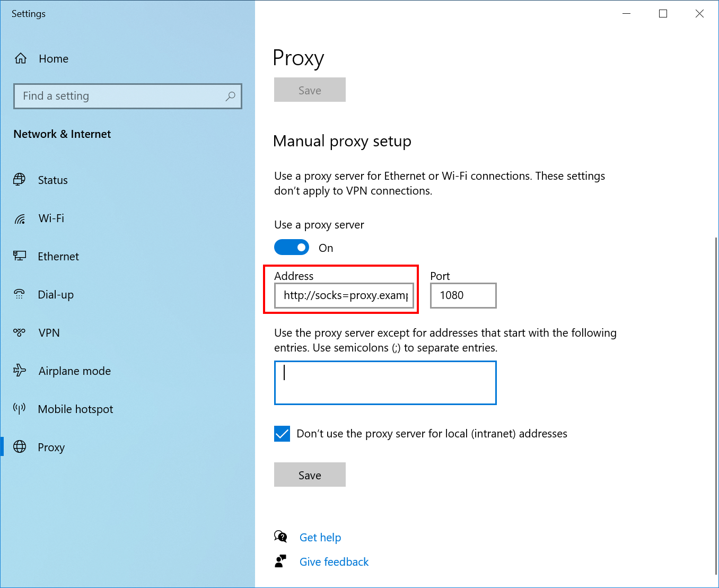This screenshot has width=719, height=588.
Task: Click inside the proxy exceptions text box
Action: (385, 383)
